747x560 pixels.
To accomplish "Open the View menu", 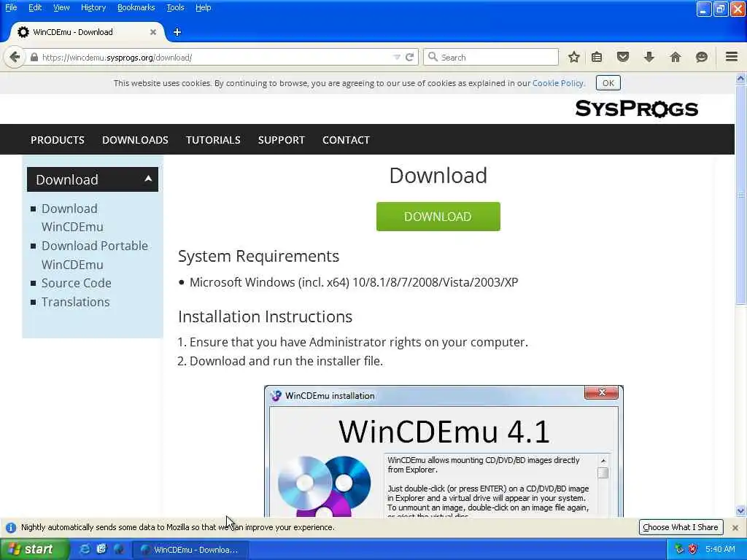I will coord(61,7).
